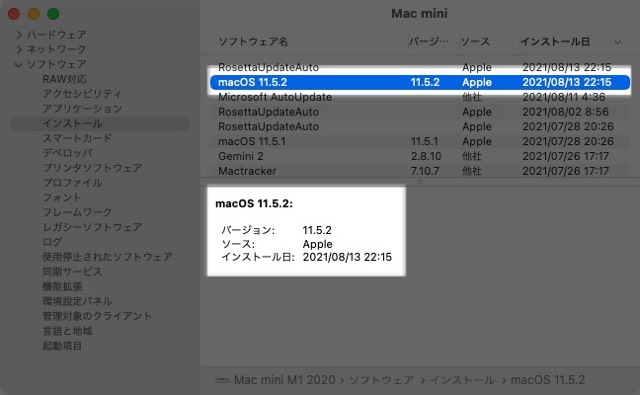640x395 pixels.
Task: Click detail install date 2021/08/13 22:15
Action: pyautogui.click(x=347, y=257)
